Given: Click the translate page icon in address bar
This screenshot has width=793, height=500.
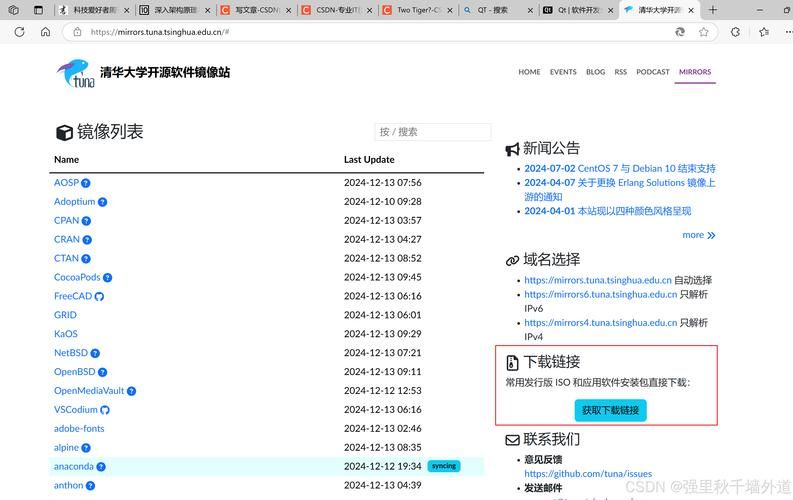Looking at the screenshot, I should tap(680, 32).
